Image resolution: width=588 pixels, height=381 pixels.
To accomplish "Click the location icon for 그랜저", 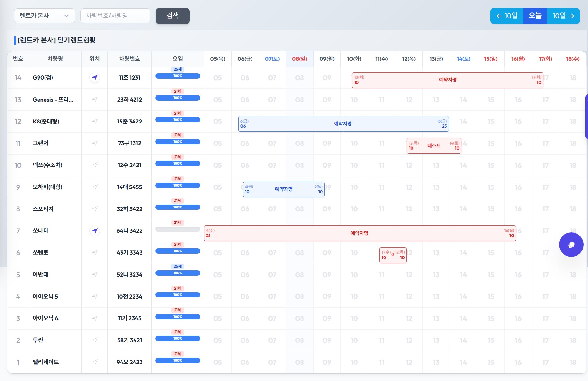I will tap(94, 144).
